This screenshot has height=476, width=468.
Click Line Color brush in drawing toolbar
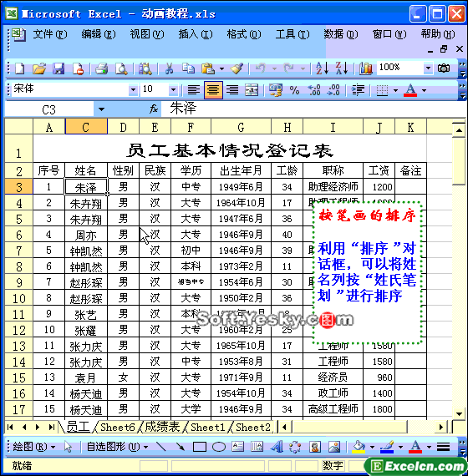(387, 447)
